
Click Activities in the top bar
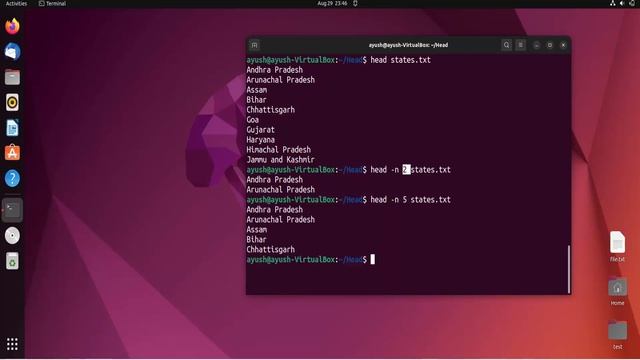16,3
